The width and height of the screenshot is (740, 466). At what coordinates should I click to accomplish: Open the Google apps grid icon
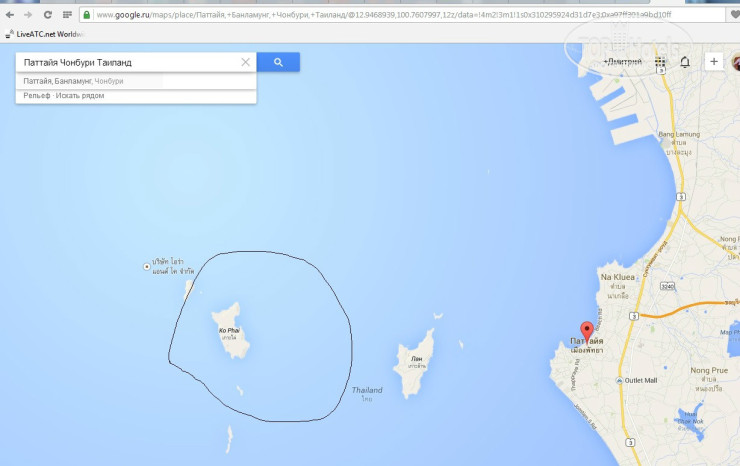click(x=660, y=62)
